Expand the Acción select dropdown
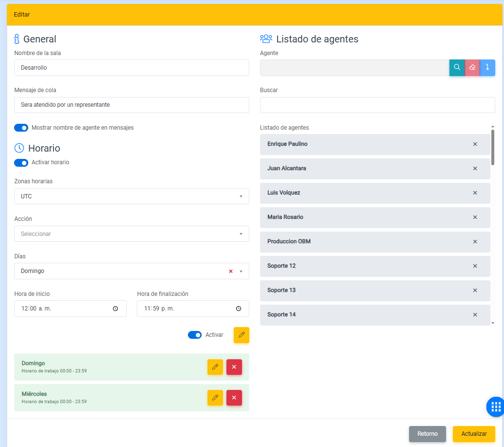Viewport: 504px width, 447px height. point(131,234)
